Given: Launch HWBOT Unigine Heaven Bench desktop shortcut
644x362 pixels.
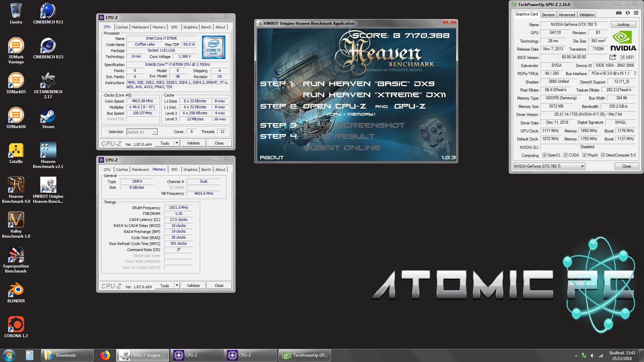Looking at the screenshot, I should [x=48, y=190].
